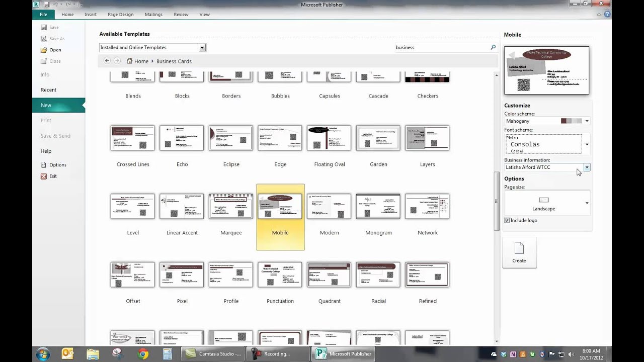The width and height of the screenshot is (644, 362).
Task: Click the Mobile card preview image
Action: click(x=546, y=70)
